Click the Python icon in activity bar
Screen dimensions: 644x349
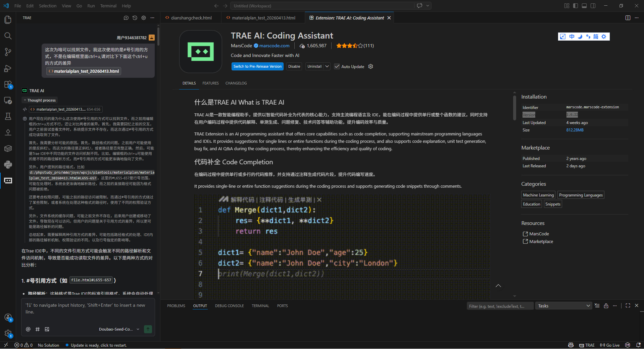point(8,165)
